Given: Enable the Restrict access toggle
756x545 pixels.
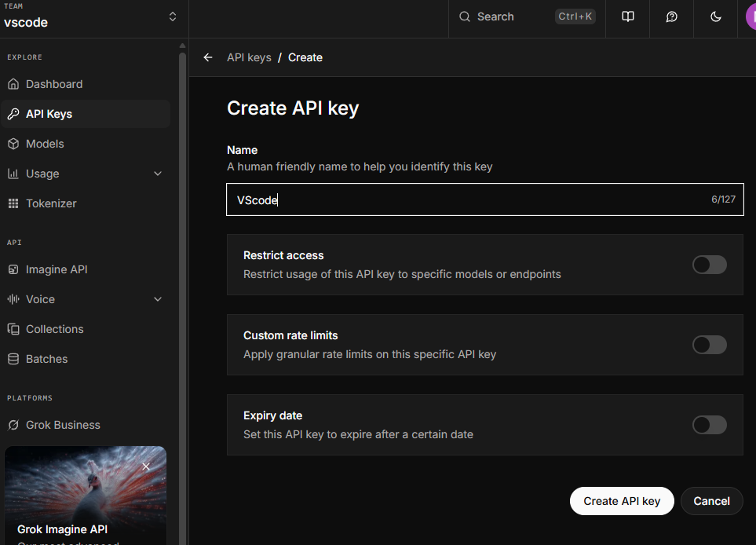Looking at the screenshot, I should click(x=709, y=265).
